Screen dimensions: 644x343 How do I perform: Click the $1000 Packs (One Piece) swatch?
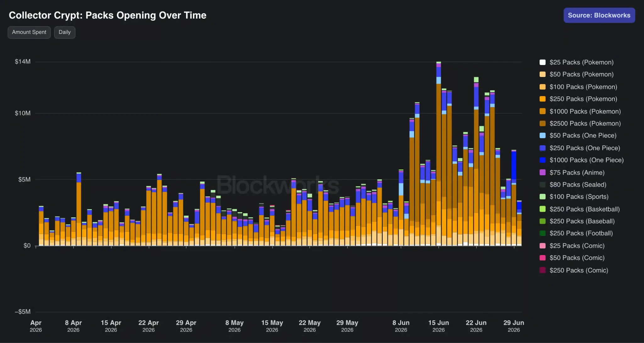point(542,160)
